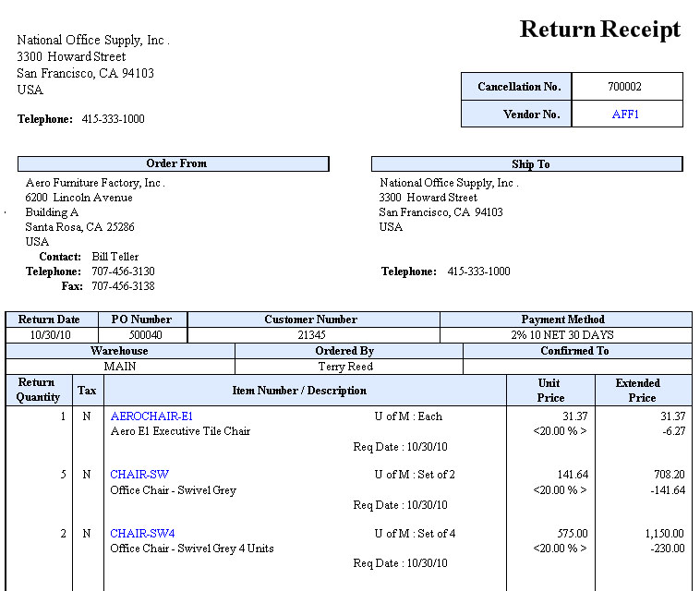The height and width of the screenshot is (591, 700).
Task: Open the CHAIR-SW4 item number link
Action: pyautogui.click(x=142, y=534)
